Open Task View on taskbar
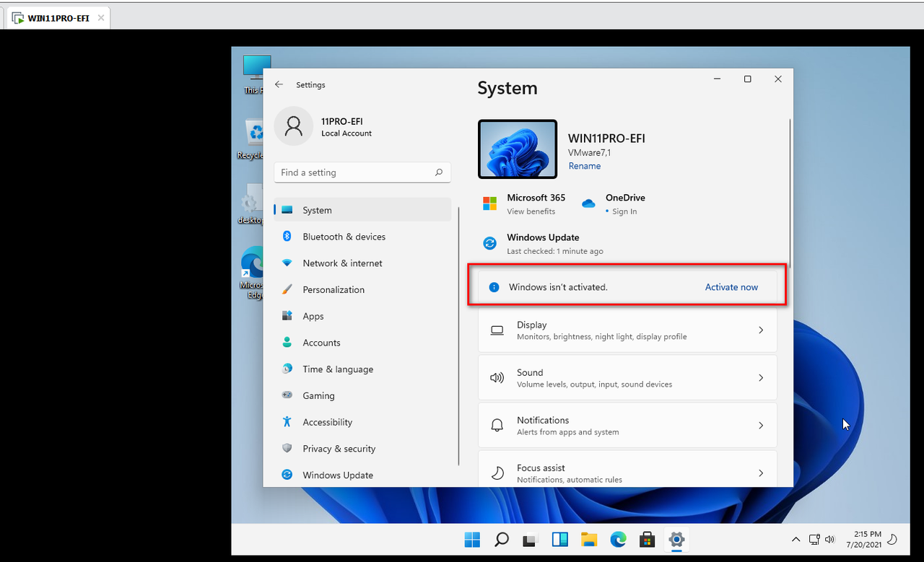This screenshot has height=562, width=924. (x=531, y=539)
